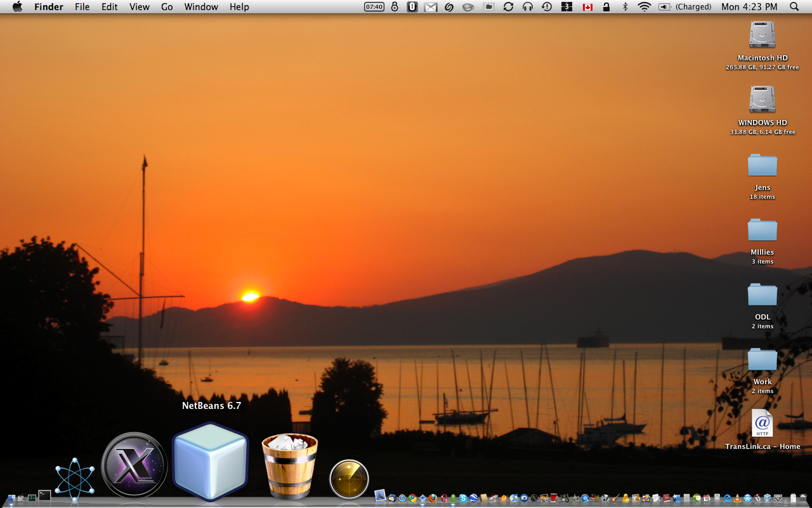Open the Bluetooth status menu
This screenshot has width=812, height=508.
(x=625, y=7)
